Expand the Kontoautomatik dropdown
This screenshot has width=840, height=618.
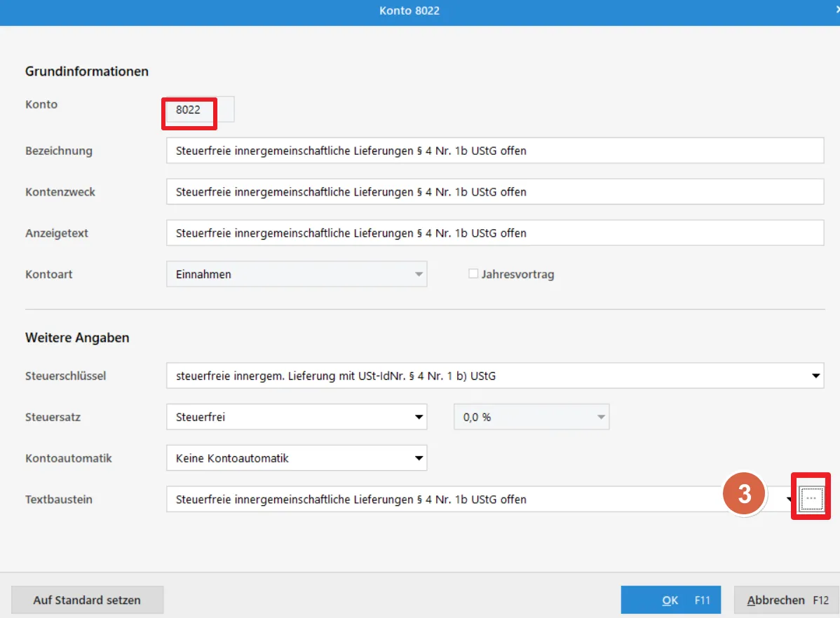click(x=419, y=458)
